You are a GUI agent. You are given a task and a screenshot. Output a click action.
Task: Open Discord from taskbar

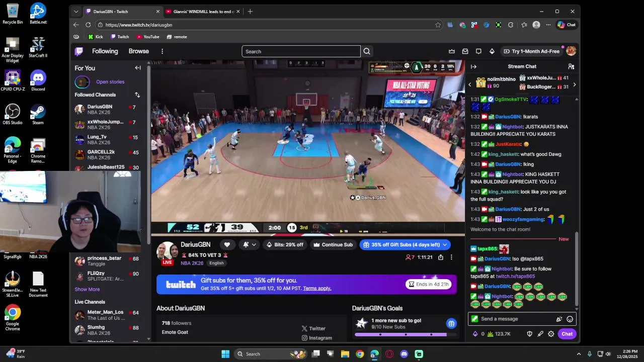404,354
